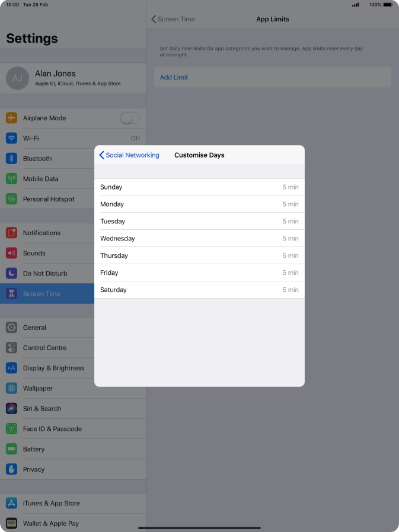Expand Saturday time limit row

coord(199,290)
